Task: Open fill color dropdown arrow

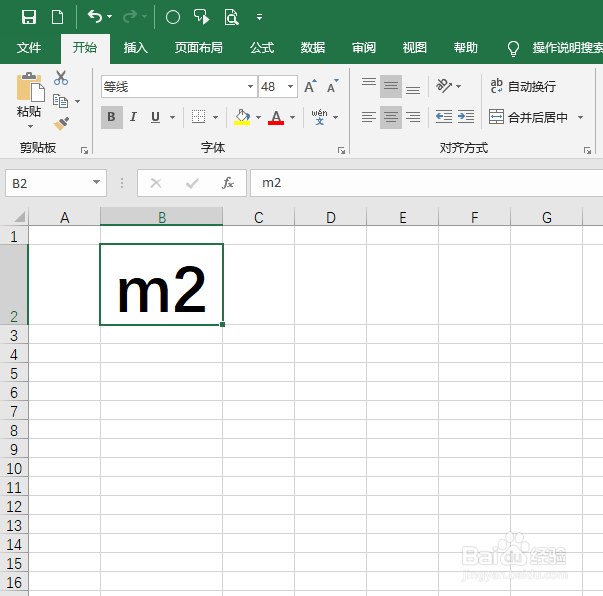Action: click(258, 117)
